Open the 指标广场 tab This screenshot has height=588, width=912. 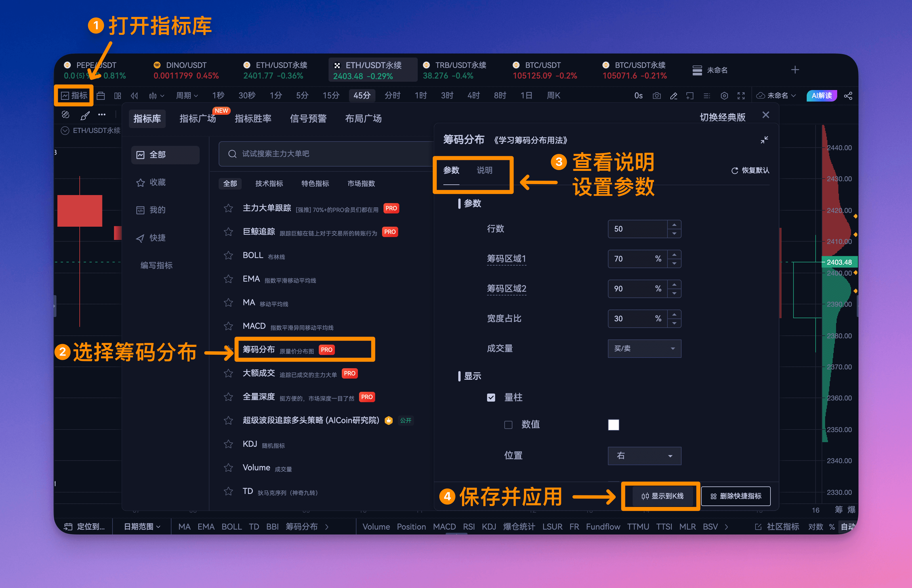click(x=197, y=119)
